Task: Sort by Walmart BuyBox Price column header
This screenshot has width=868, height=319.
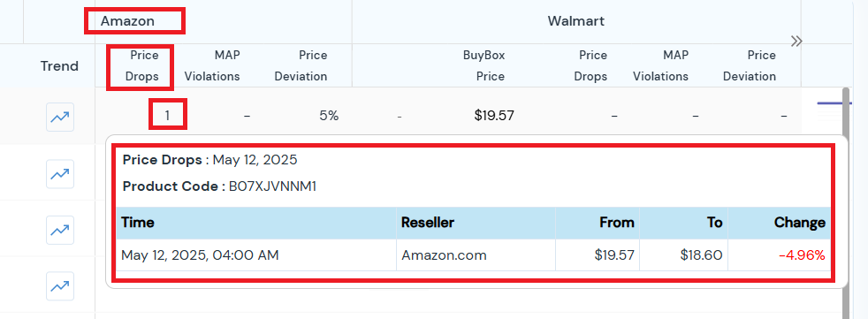Action: (x=483, y=66)
